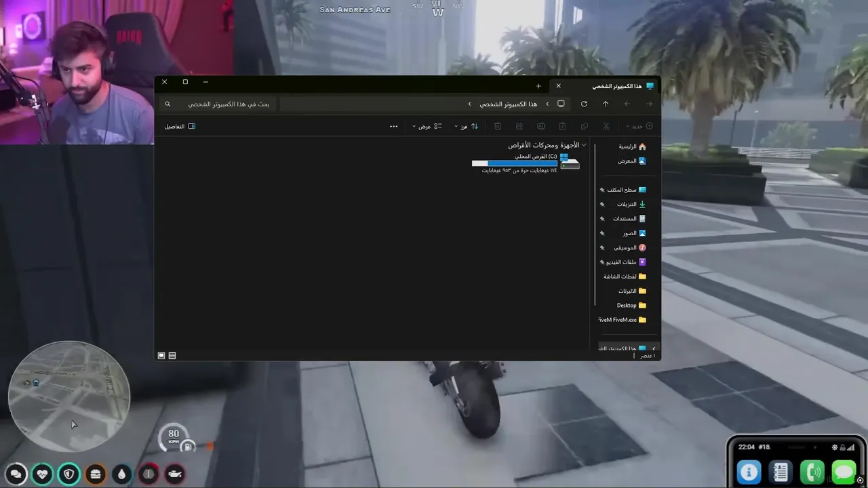Open the Local Disk (C:) drive
The width and height of the screenshot is (868, 488).
pos(526,163)
